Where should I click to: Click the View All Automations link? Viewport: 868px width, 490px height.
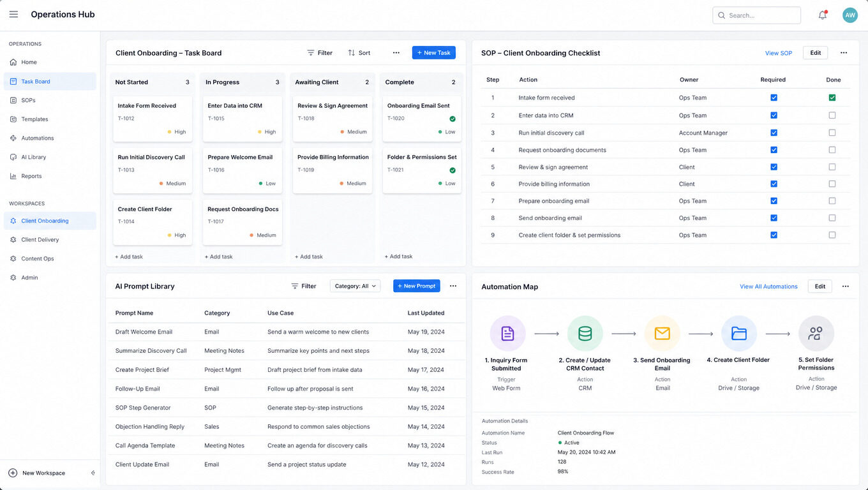tap(768, 286)
